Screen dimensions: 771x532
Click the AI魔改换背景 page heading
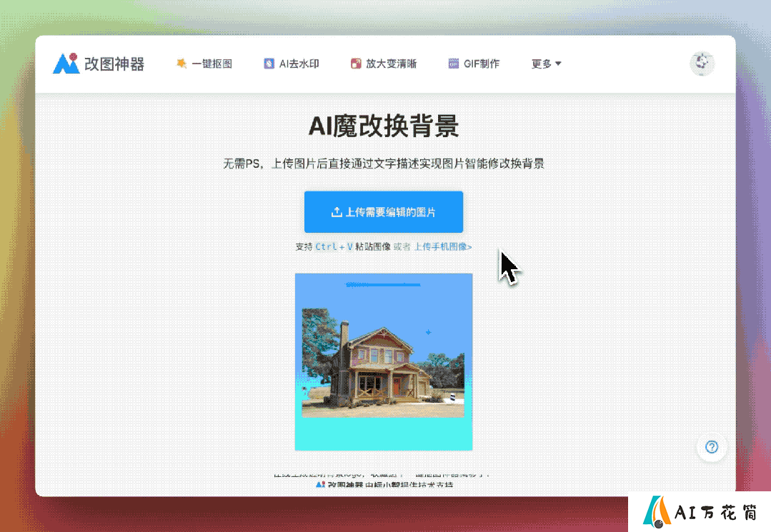pyautogui.click(x=384, y=126)
